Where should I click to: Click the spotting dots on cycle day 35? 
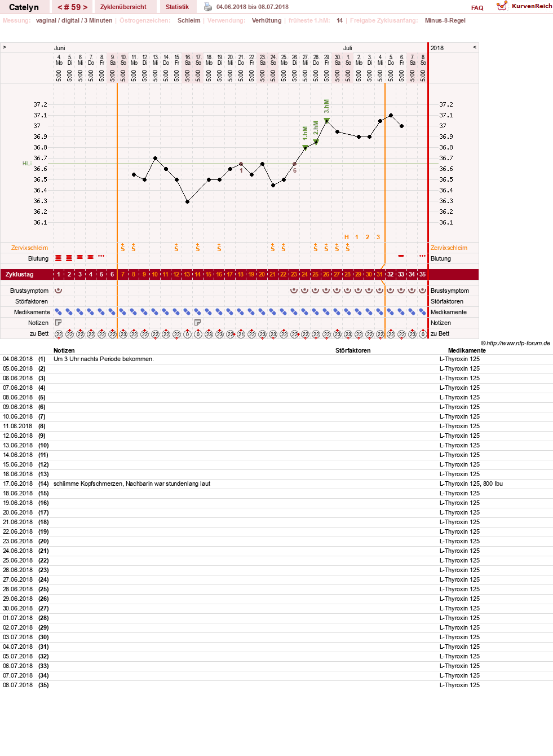422,256
